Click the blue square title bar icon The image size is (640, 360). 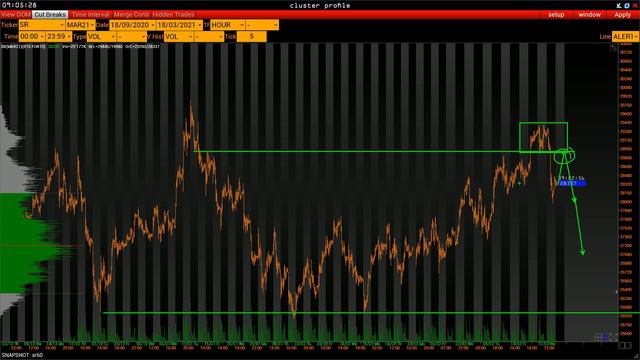[x=627, y=5]
